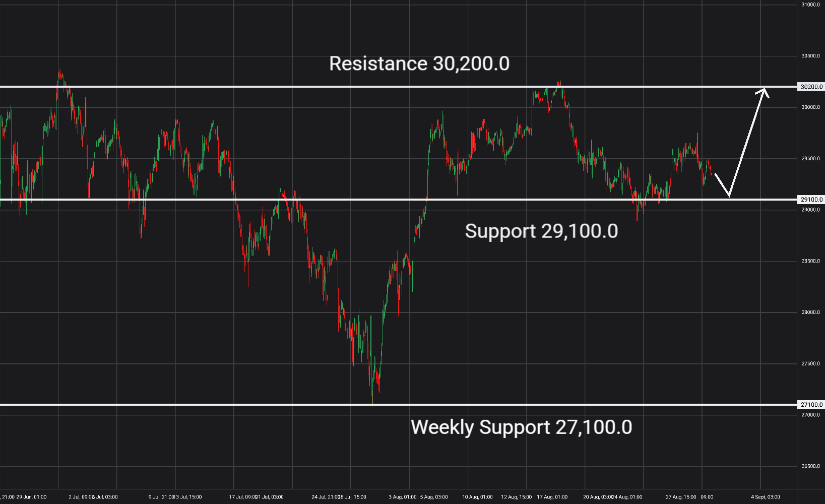Select the Support 29,100.0 text label

click(541, 231)
